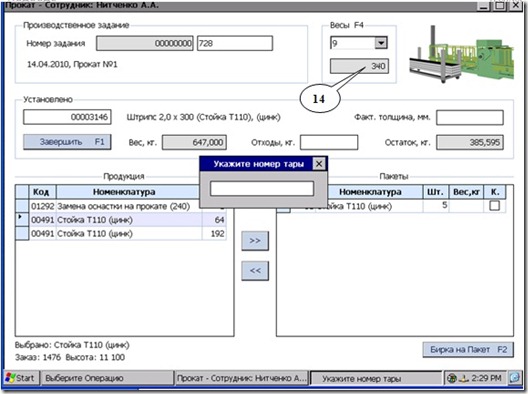Viewport: 528px width, 394px height.
Task: Switch to 'Прокат - Сотрудник' taskbar window
Action: 242,378
